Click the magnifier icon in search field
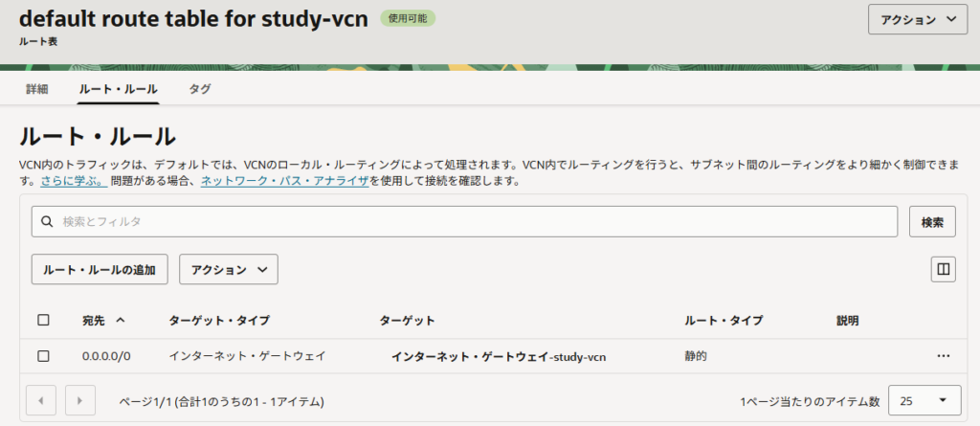Image resolution: width=980 pixels, height=426 pixels. coord(47,221)
